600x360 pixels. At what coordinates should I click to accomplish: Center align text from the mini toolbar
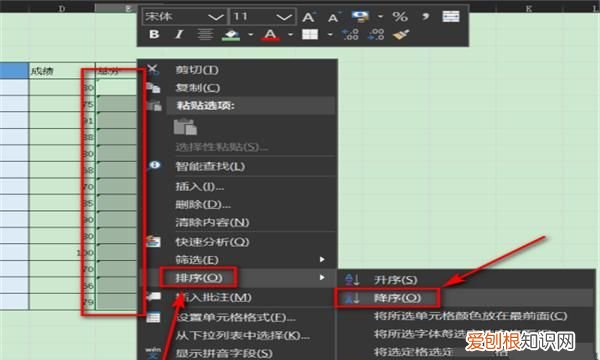click(x=205, y=34)
